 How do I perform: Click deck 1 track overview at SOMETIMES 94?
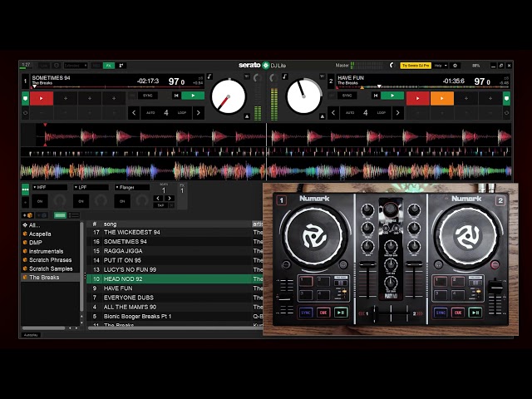coord(118,87)
